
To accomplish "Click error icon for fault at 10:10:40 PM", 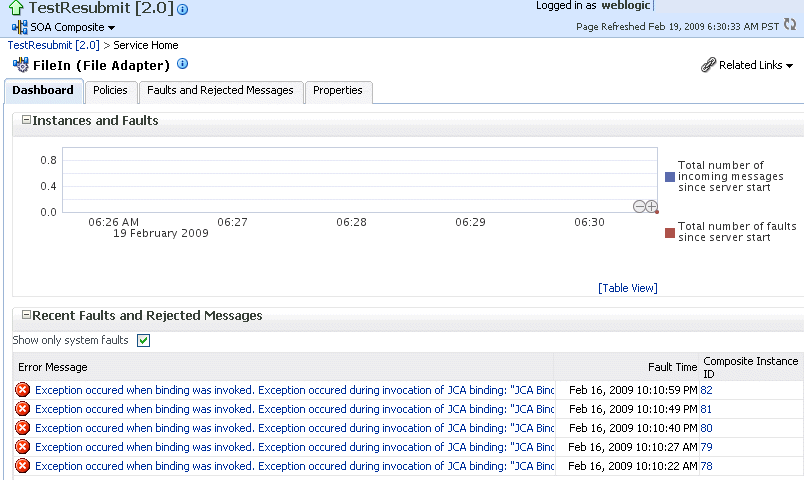I will (x=23, y=428).
